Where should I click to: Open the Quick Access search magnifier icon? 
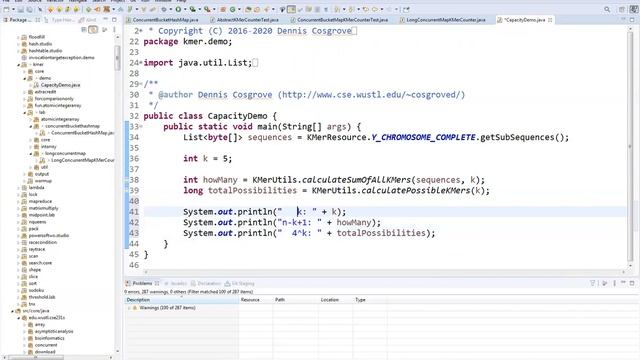tap(607, 9)
